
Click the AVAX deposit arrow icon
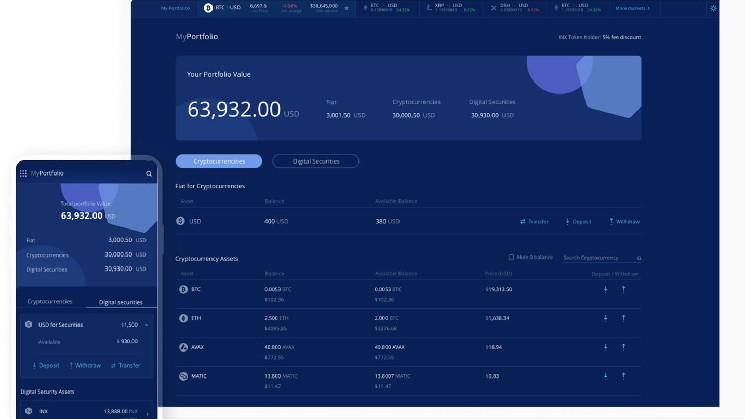click(x=604, y=347)
